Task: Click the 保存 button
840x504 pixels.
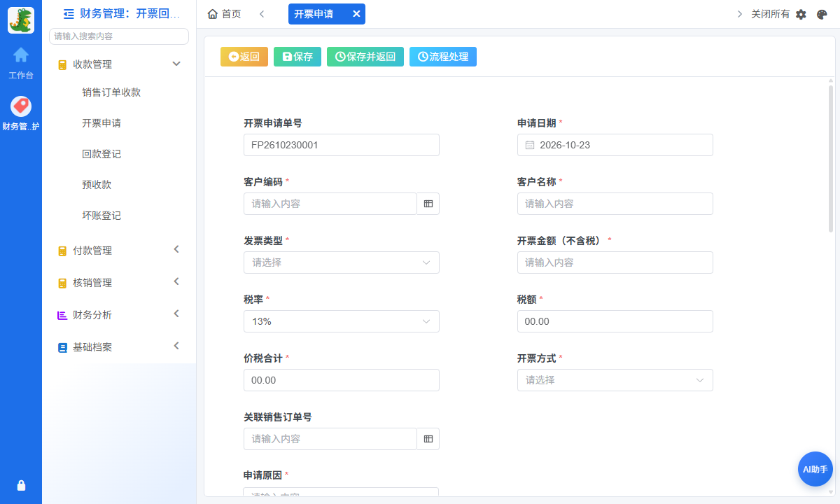Action: click(297, 57)
